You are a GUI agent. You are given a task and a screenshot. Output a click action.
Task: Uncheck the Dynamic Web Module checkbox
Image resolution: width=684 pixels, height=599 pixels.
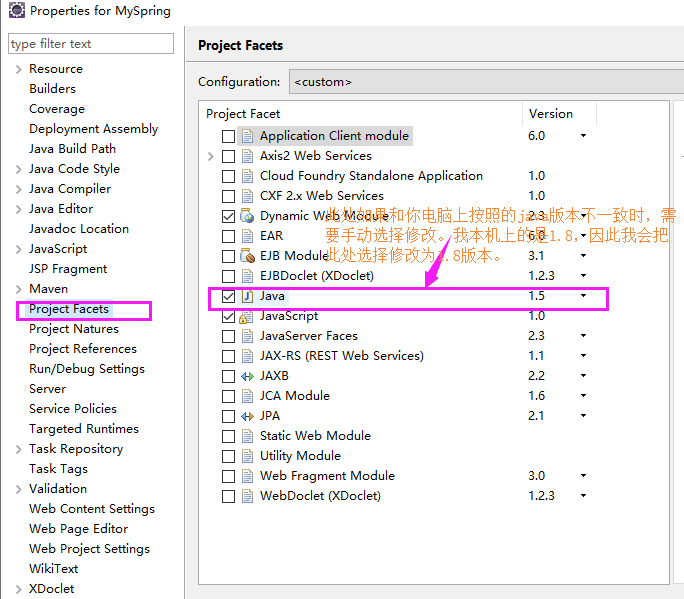(x=228, y=216)
